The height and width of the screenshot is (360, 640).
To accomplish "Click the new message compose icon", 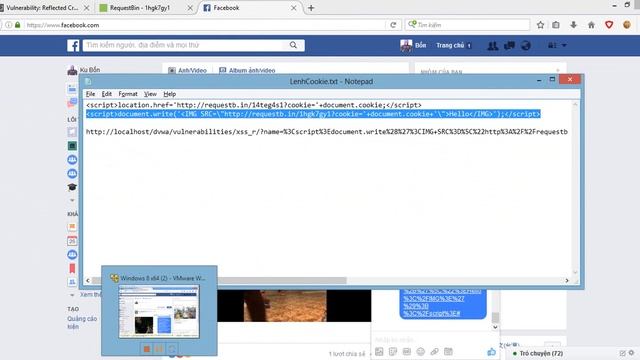I will (x=622, y=353).
